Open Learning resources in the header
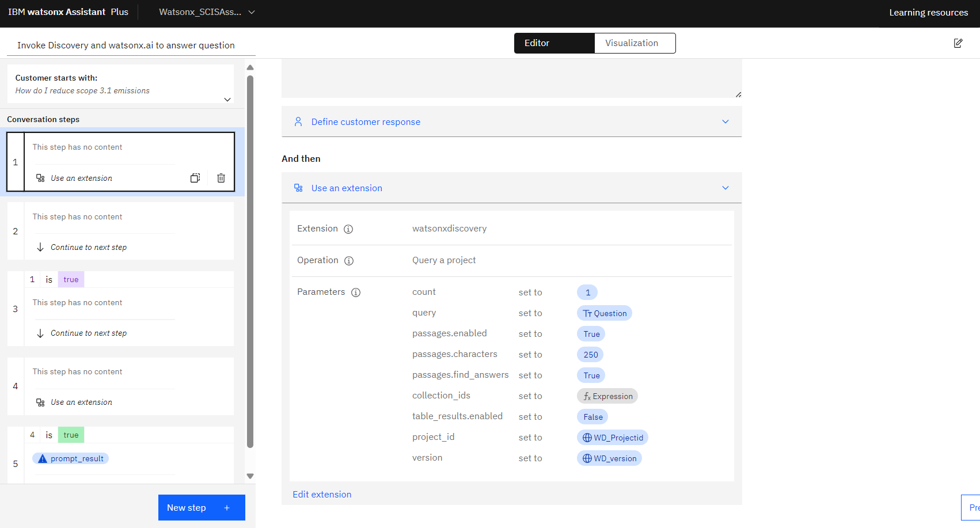 coord(928,13)
